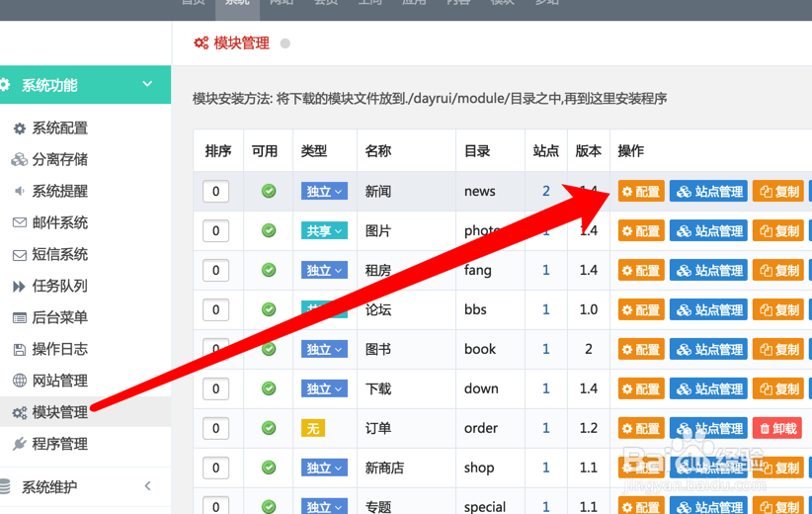Click 配置 button for down module
Image resolution: width=812 pixels, height=514 pixels.
tap(641, 388)
